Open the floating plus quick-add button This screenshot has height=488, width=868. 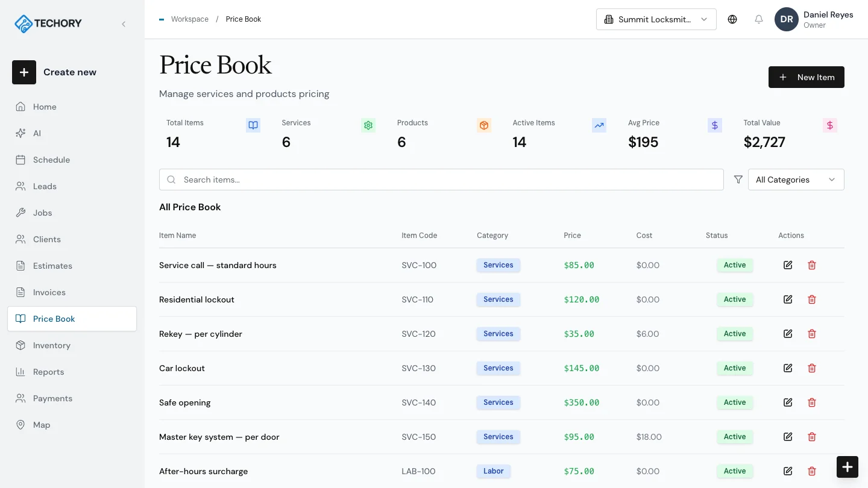coord(848,467)
